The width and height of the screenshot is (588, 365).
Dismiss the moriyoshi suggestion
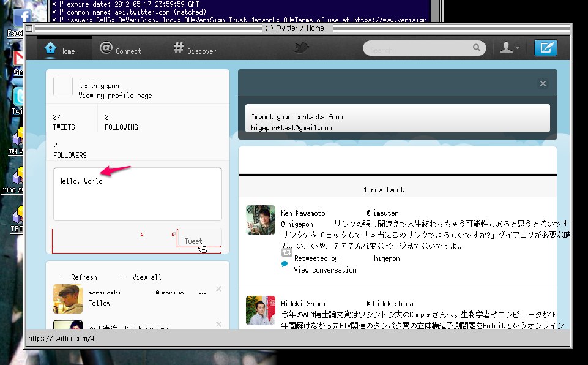click(x=218, y=289)
